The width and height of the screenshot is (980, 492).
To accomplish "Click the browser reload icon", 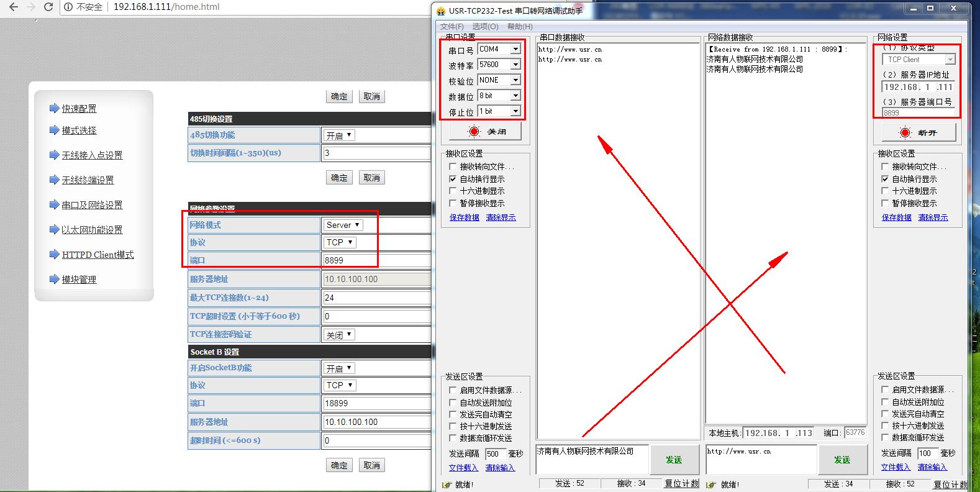I will tap(48, 7).
